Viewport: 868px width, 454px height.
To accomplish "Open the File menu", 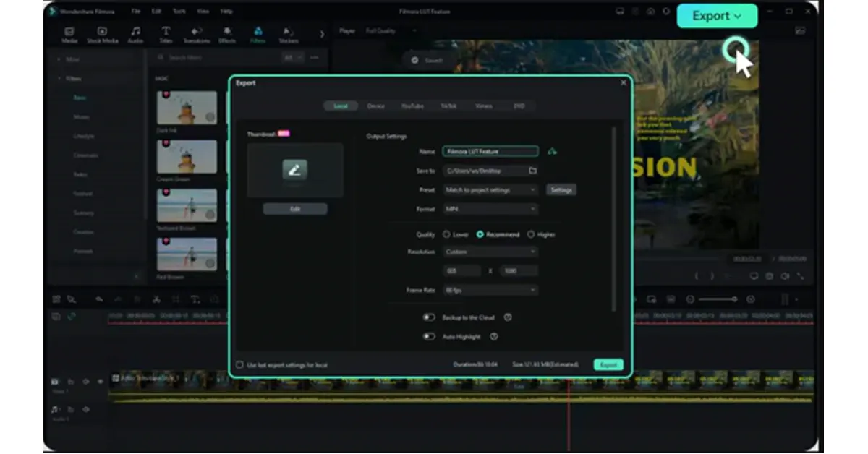I will click(x=136, y=12).
